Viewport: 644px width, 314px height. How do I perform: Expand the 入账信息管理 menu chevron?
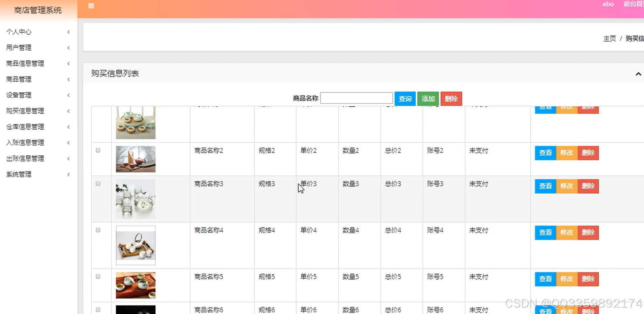68,142
